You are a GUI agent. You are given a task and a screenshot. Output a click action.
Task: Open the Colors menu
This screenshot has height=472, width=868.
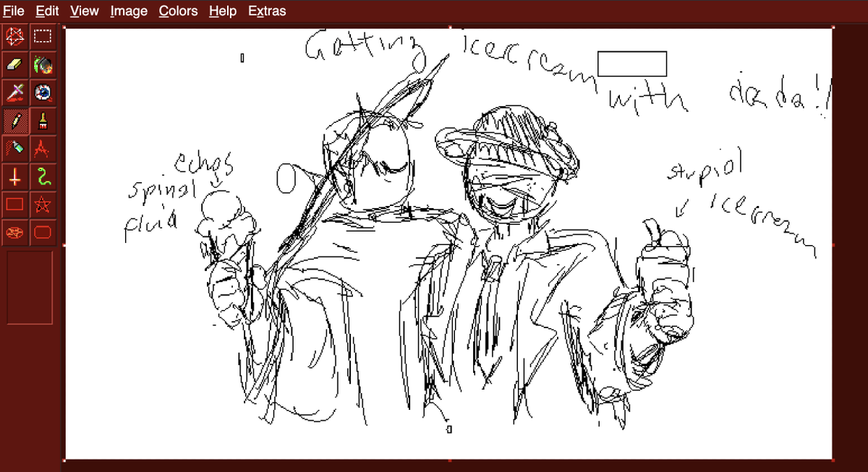[x=178, y=11]
